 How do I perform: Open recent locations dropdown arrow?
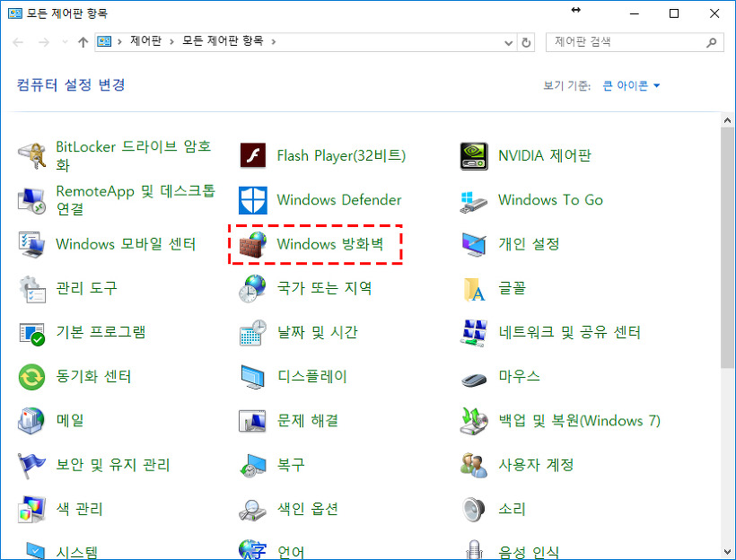(65, 42)
